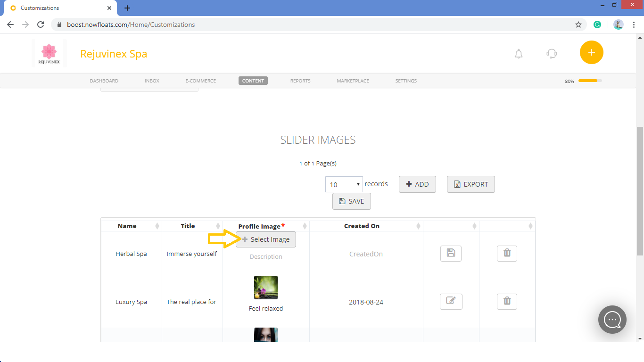Click the yellow plus create button

(592, 52)
